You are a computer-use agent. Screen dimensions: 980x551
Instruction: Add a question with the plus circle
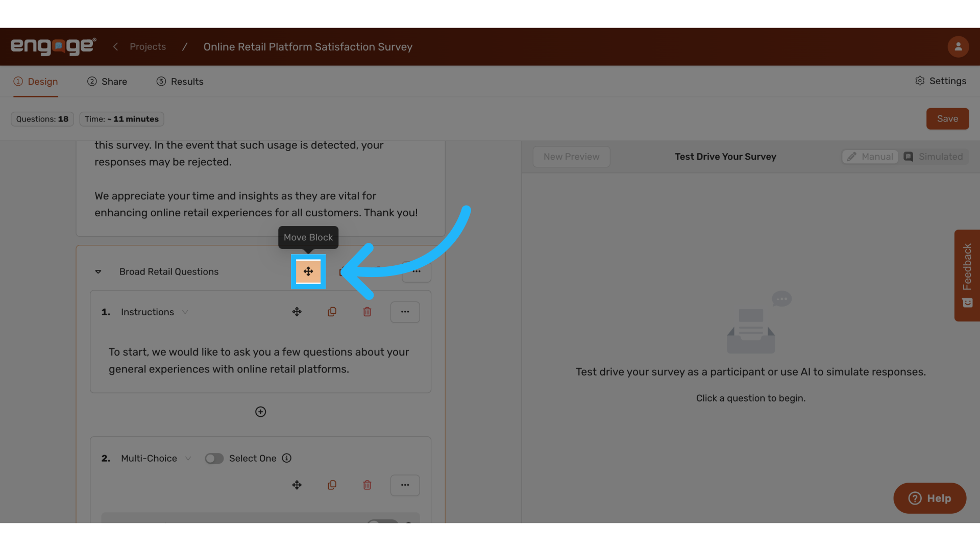click(x=260, y=412)
